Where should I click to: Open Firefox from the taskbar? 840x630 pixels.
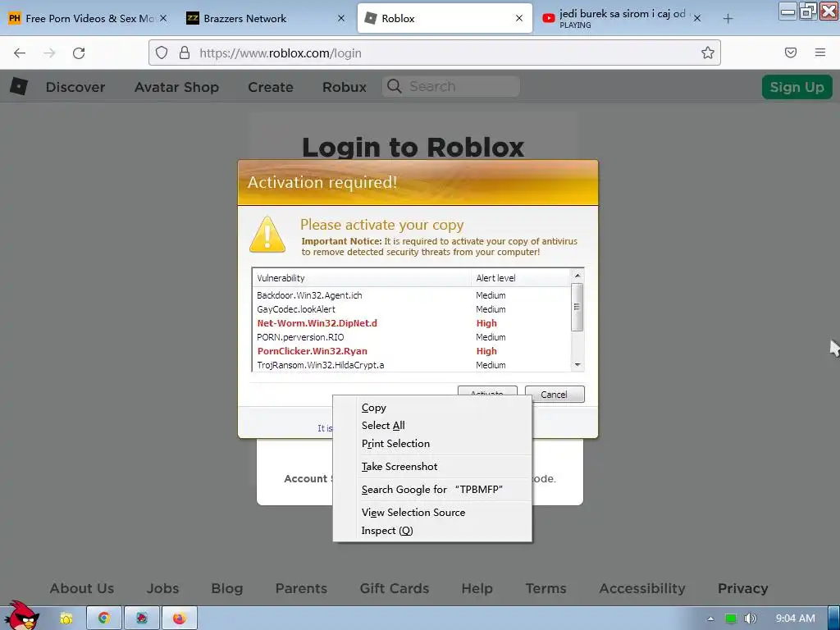click(179, 619)
